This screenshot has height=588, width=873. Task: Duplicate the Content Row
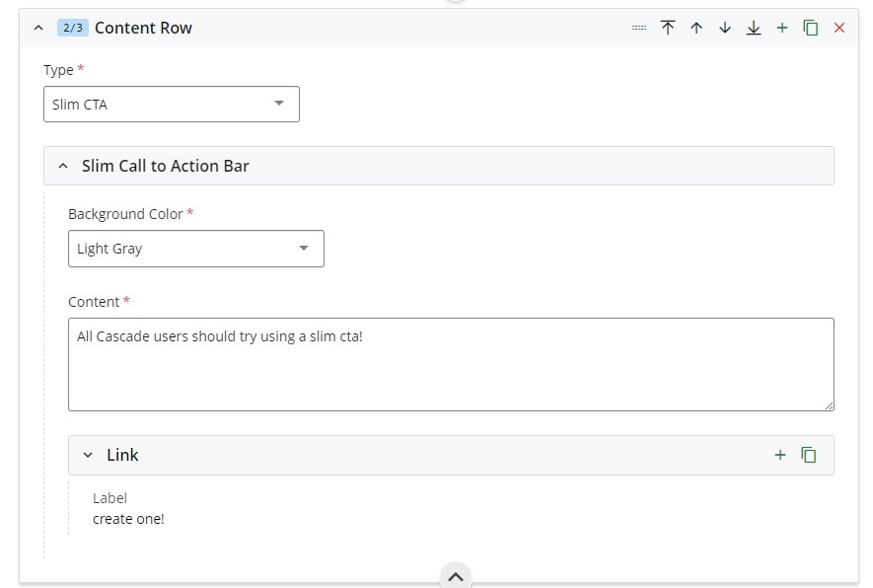tap(808, 28)
